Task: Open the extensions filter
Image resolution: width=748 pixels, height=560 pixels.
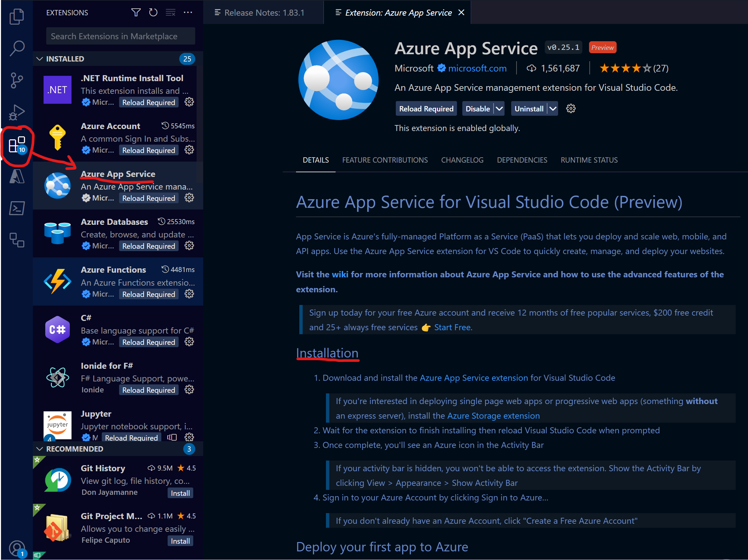Action: point(136,12)
